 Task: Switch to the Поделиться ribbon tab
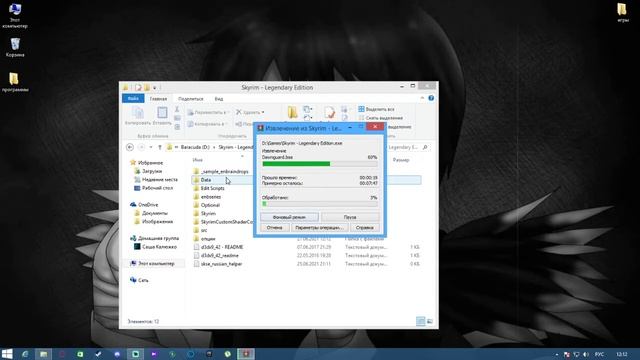point(191,99)
